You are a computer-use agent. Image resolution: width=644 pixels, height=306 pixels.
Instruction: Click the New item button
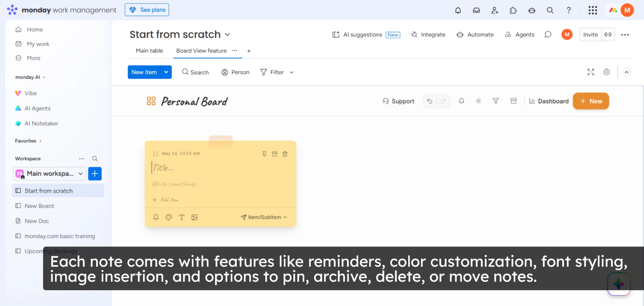(144, 72)
